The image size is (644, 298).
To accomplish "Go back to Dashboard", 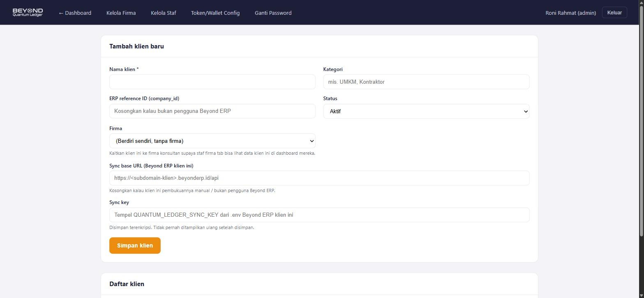I will click(75, 13).
